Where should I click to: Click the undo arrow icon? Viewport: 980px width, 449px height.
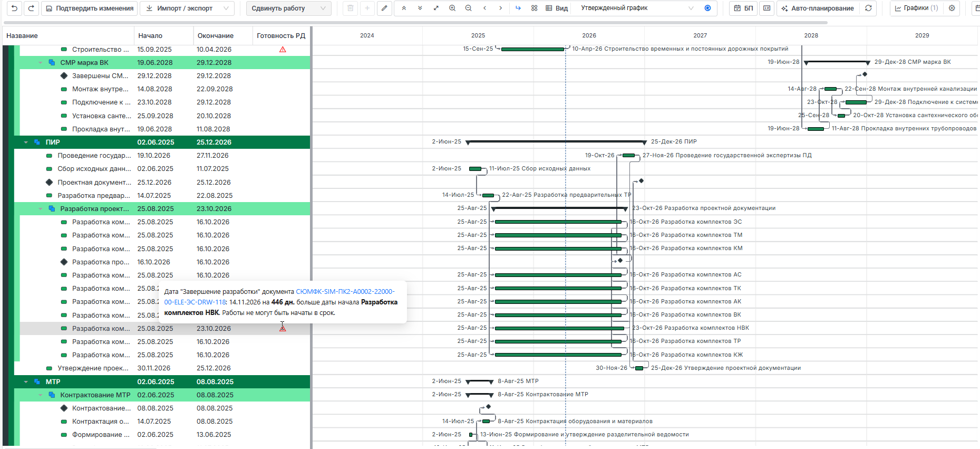click(x=14, y=8)
